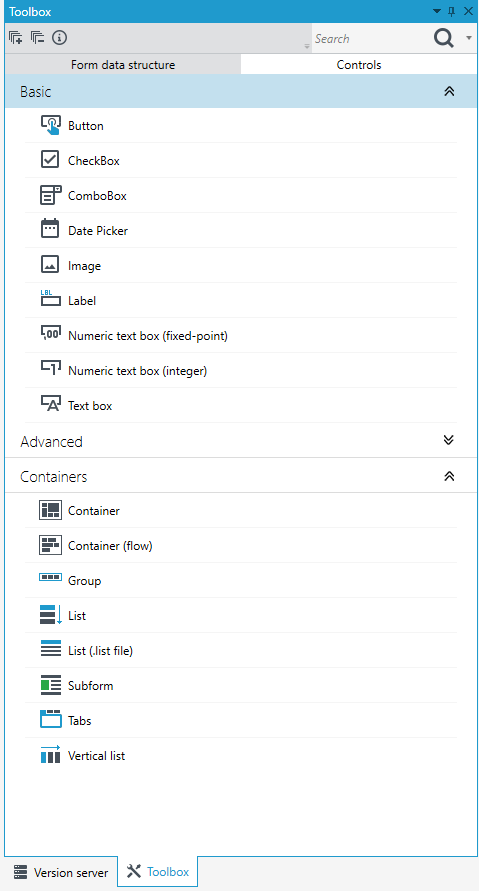The height and width of the screenshot is (891, 479).
Task: Select the 'Container (flow)' label text
Action: [x=110, y=546]
